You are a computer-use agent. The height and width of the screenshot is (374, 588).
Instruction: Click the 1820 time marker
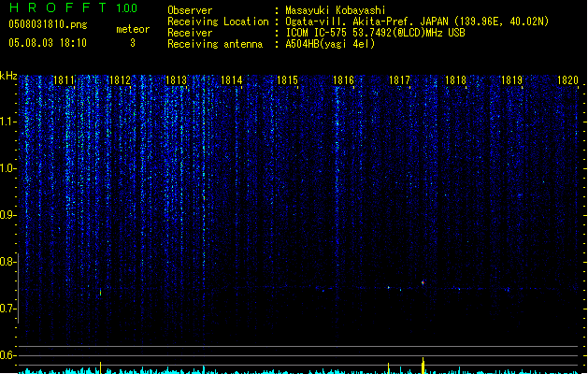[567, 80]
